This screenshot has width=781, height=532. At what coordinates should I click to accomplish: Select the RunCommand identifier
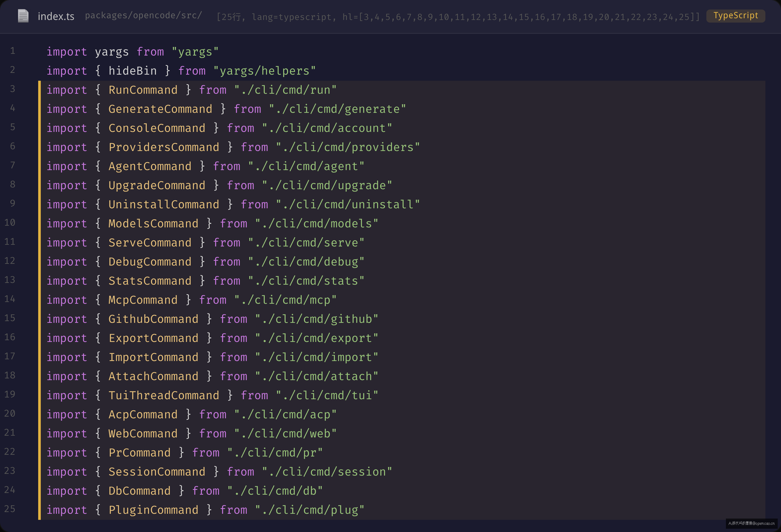click(x=143, y=90)
